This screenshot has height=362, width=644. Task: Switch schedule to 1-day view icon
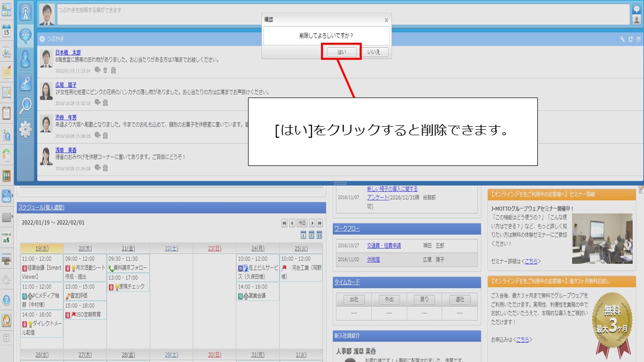click(303, 235)
